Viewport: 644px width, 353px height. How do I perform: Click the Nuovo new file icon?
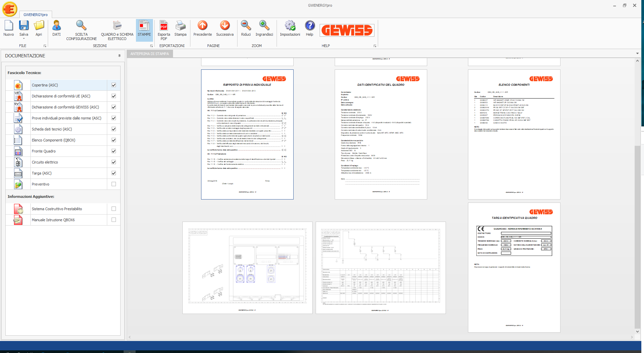9,26
